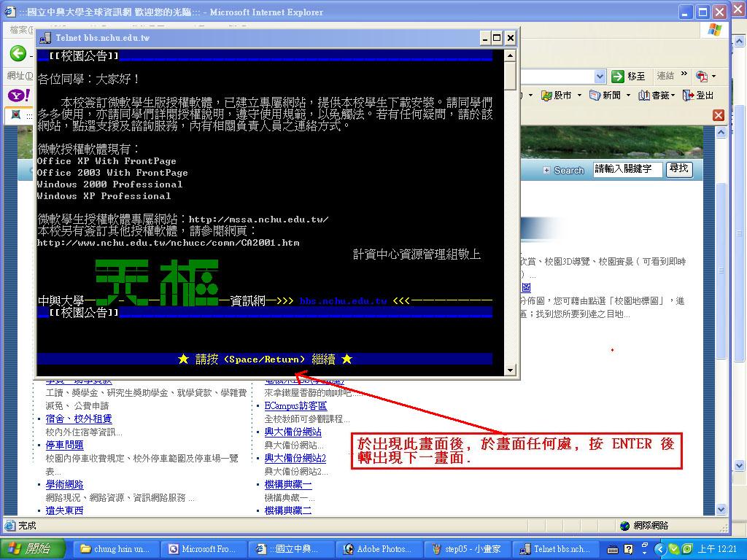Open the 股市 stocks icon on Yahoo toolbar
The height and width of the screenshot is (560, 747).
pyautogui.click(x=547, y=96)
